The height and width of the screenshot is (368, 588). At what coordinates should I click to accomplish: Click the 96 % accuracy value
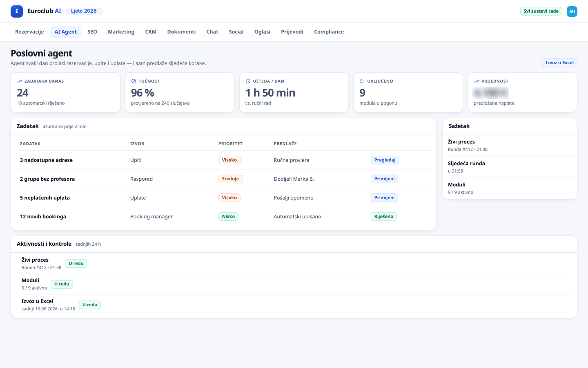(x=143, y=93)
